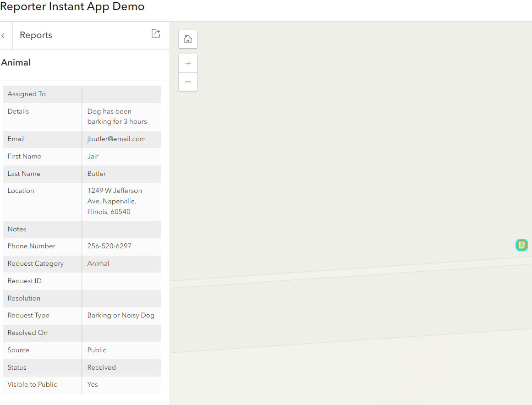Select the Source row showing Public
This screenshot has width=532, height=405.
point(97,350)
